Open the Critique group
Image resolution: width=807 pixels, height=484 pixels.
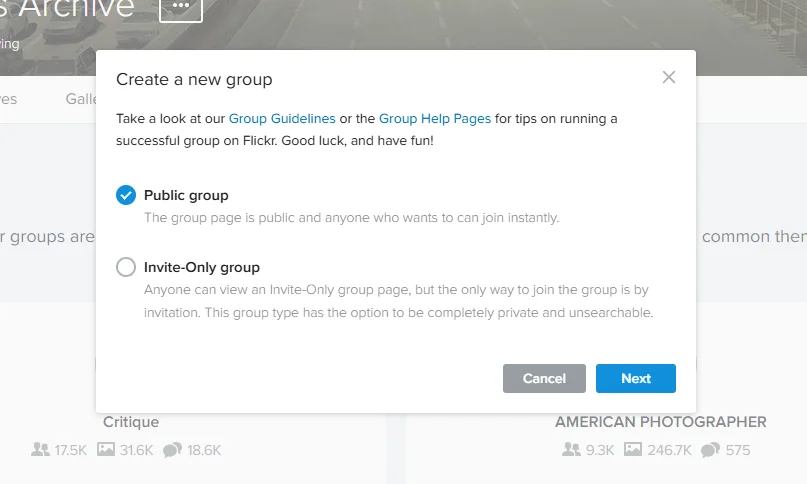pos(131,422)
